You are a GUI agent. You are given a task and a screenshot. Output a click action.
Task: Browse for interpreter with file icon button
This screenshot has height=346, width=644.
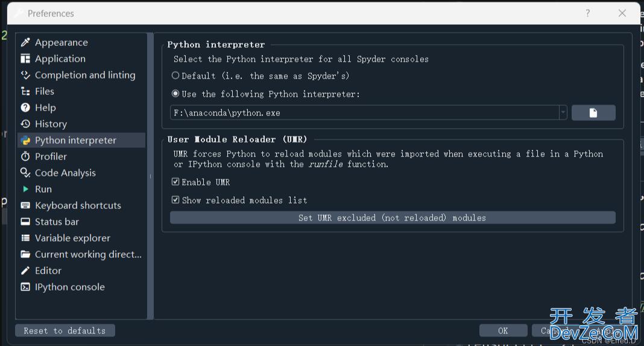[x=593, y=113]
